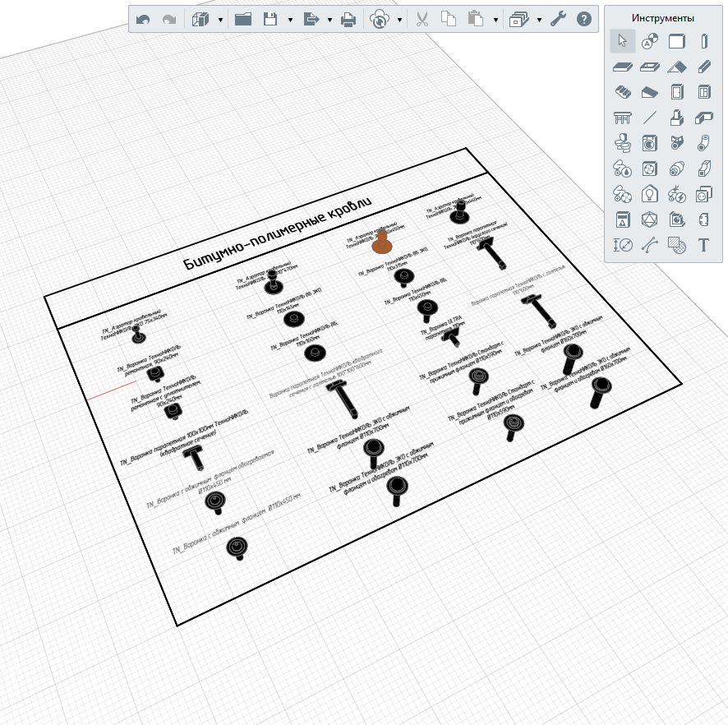This screenshot has width=728, height=725.
Task: Cut selection with the scissors icon
Action: (422, 20)
